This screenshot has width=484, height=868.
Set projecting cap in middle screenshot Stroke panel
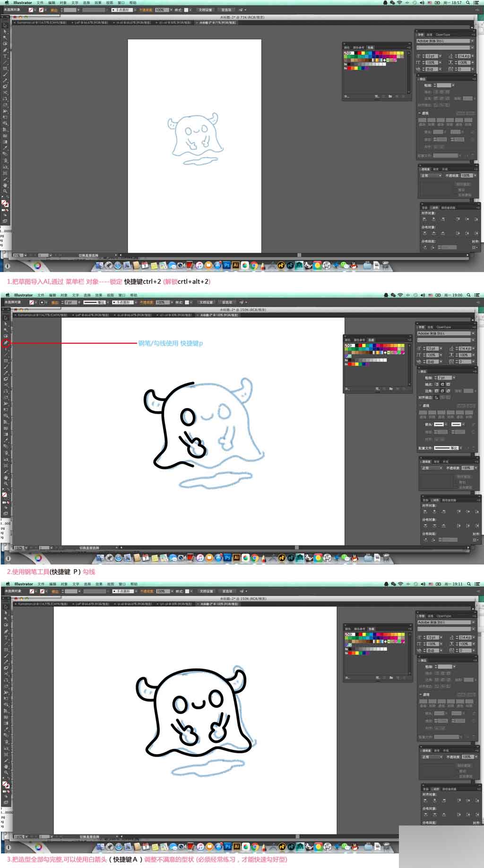(449, 384)
